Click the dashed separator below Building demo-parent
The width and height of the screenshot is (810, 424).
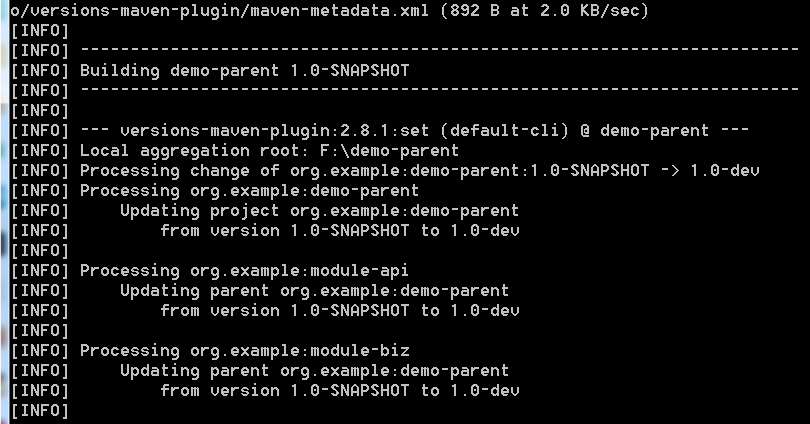coord(418,90)
